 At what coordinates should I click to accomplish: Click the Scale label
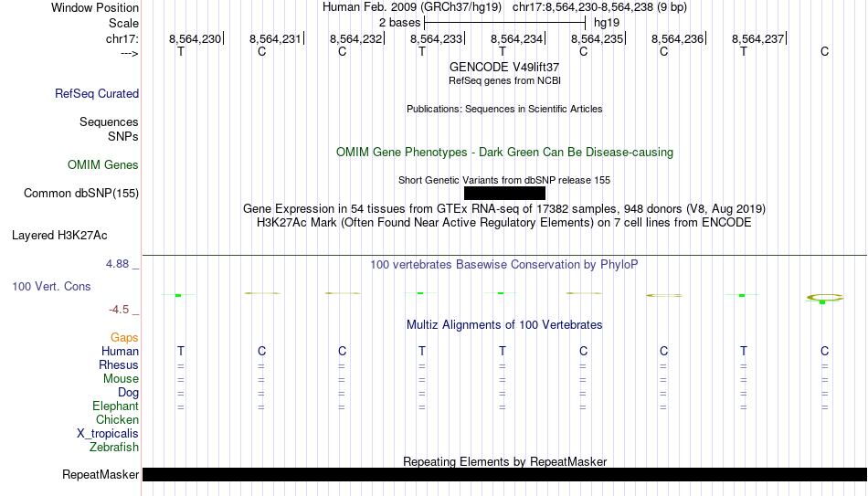pyautogui.click(x=124, y=23)
